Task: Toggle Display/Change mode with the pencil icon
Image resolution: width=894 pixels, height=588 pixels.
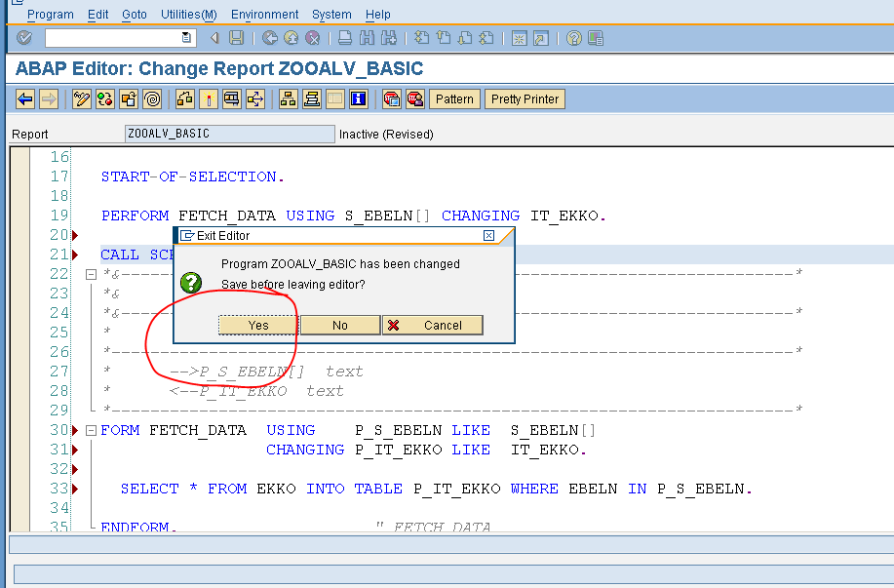Action: (x=80, y=98)
